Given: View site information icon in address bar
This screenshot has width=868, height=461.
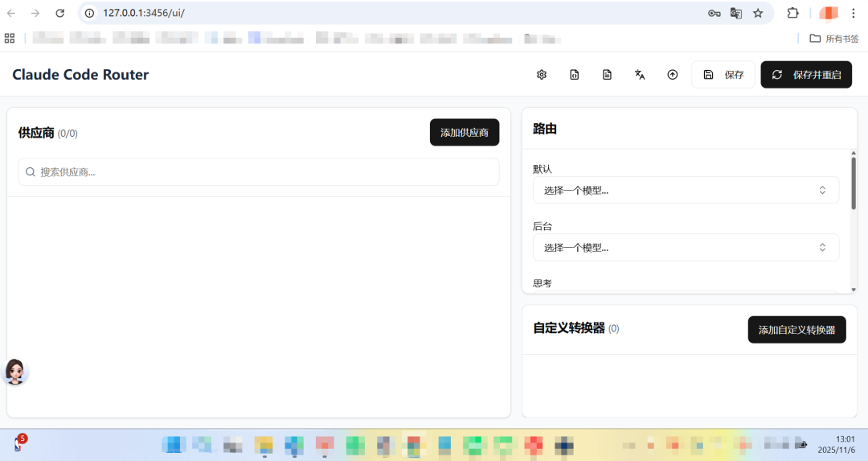Looking at the screenshot, I should [x=90, y=13].
